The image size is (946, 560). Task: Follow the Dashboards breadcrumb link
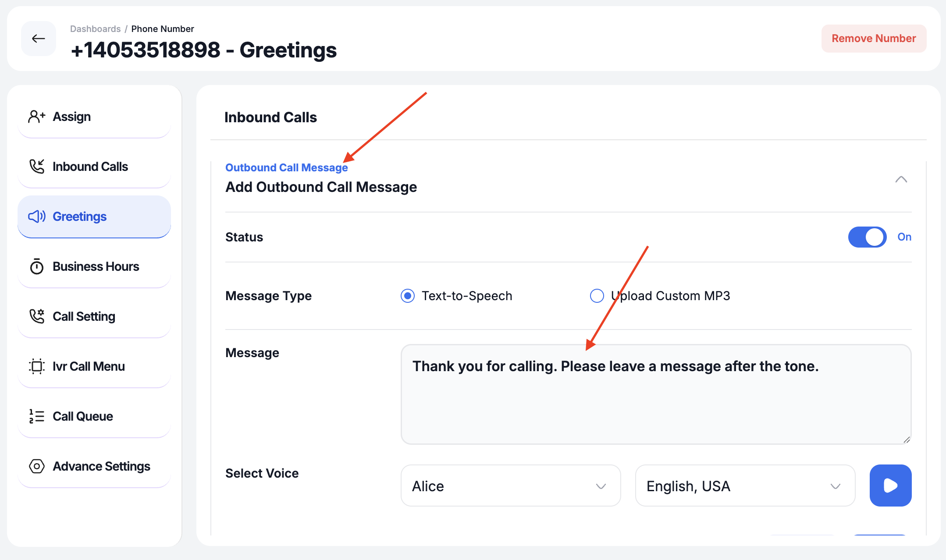pos(95,29)
